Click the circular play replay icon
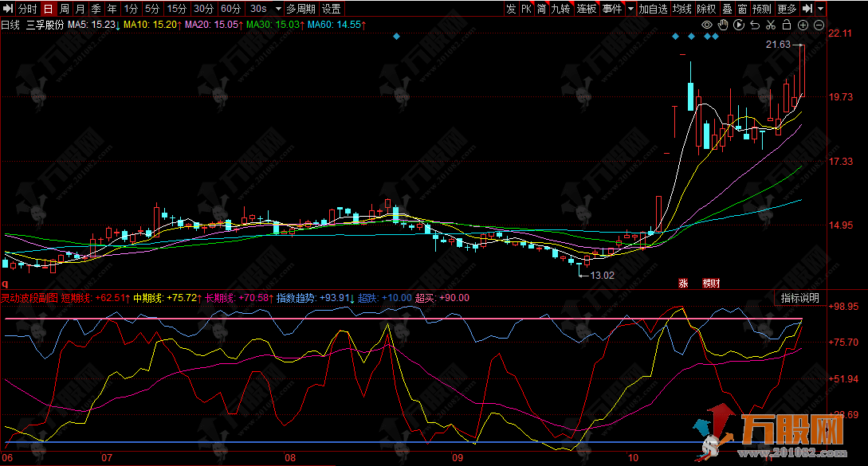The image size is (868, 466). (739, 25)
